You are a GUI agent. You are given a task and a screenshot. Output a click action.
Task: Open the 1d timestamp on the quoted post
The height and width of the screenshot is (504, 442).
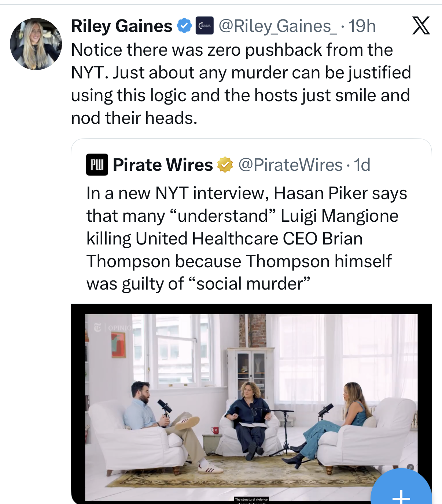pos(362,165)
